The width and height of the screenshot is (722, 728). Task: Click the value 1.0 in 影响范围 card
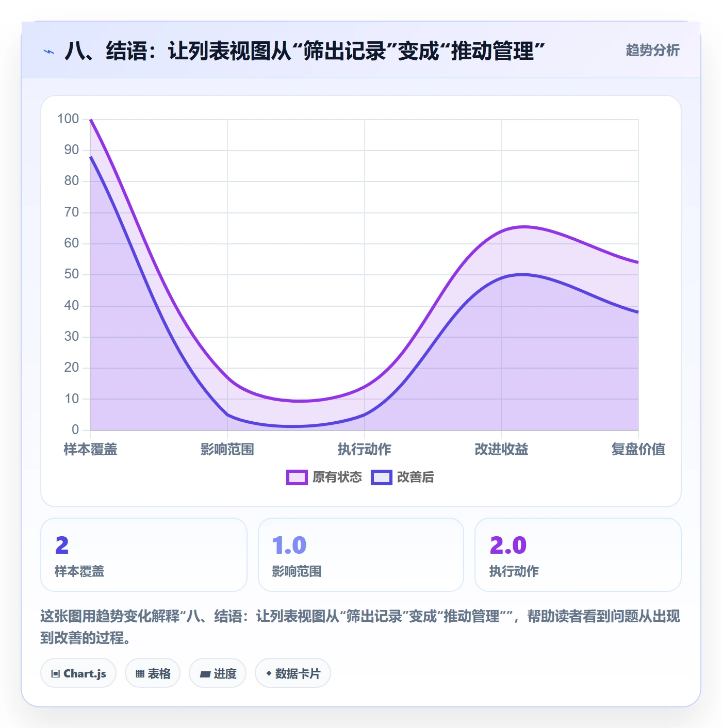tap(289, 545)
